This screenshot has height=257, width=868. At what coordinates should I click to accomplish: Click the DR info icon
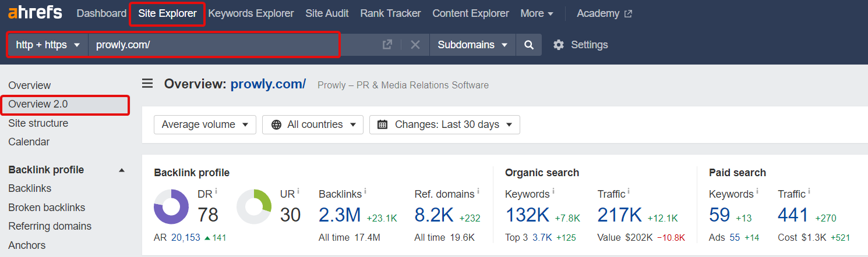[216, 191]
